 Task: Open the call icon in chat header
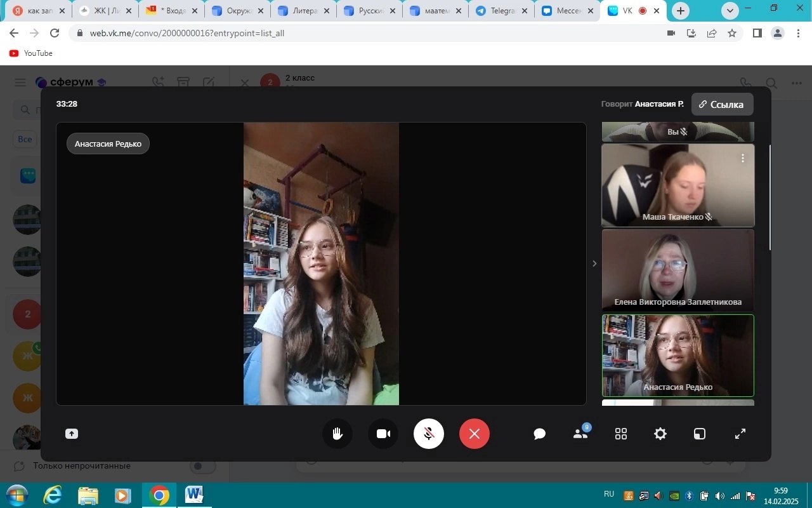tap(746, 83)
